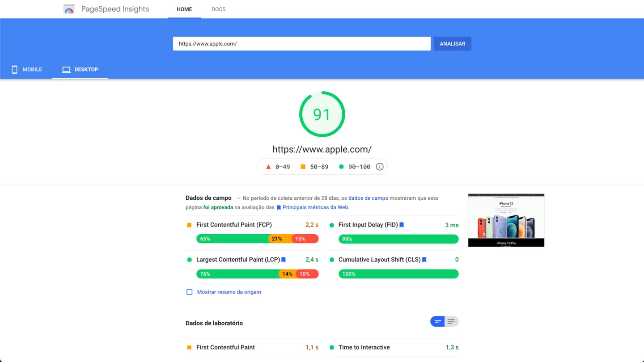Enable Mostrar resumo da origem checkbox
Screen dimensions: 644x362
coord(189,292)
